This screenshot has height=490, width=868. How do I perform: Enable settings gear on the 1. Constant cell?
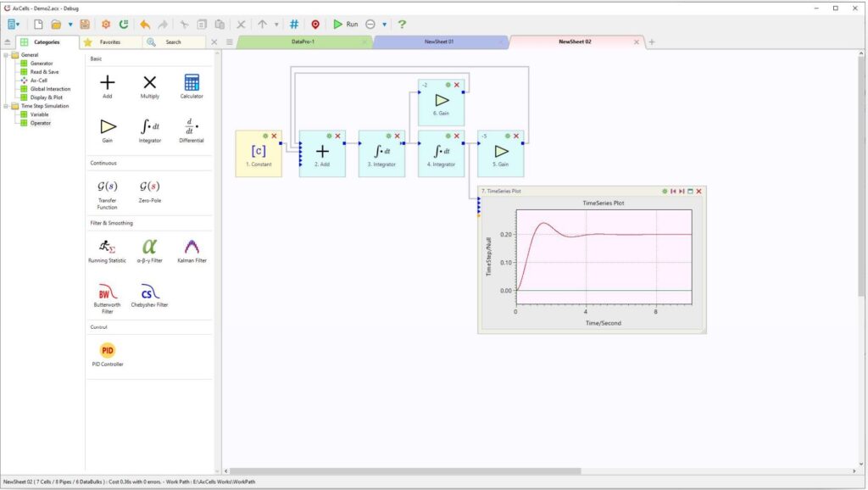tap(265, 136)
